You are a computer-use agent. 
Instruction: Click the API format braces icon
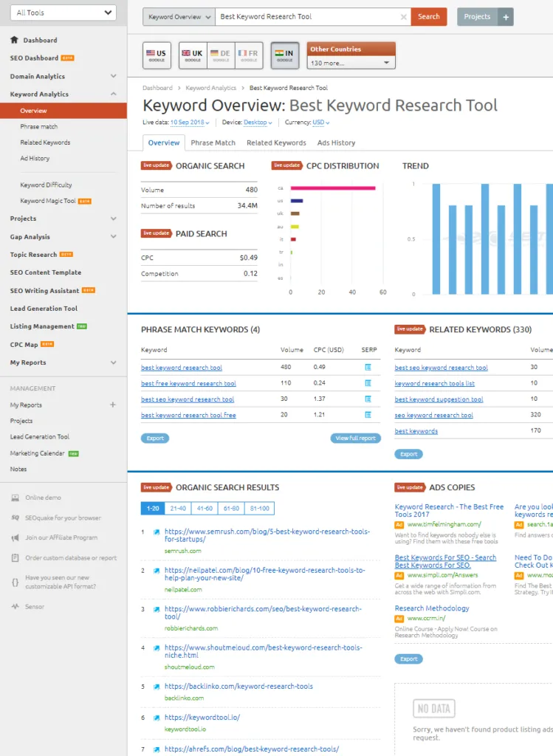(x=16, y=582)
